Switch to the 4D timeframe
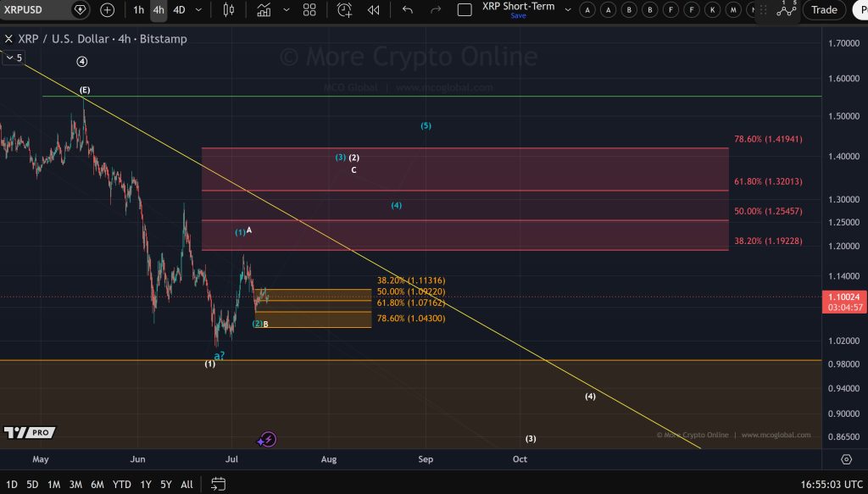Image resolution: width=868 pixels, height=494 pixels. click(x=179, y=10)
